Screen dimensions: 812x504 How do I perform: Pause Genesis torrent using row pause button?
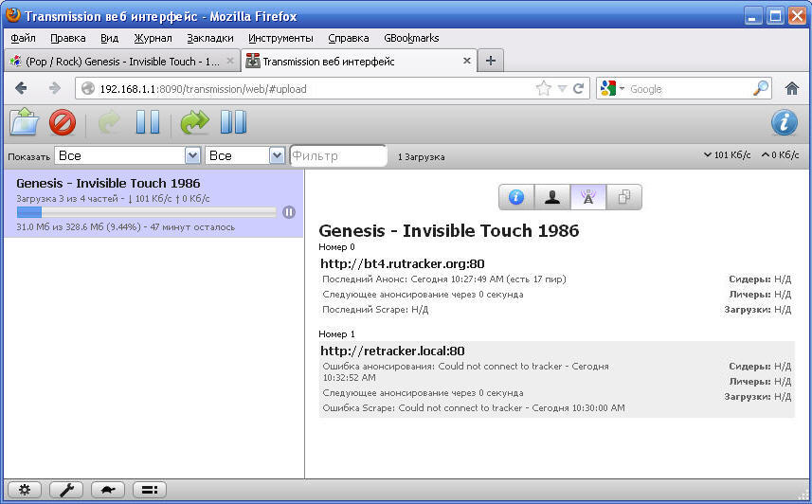point(289,212)
